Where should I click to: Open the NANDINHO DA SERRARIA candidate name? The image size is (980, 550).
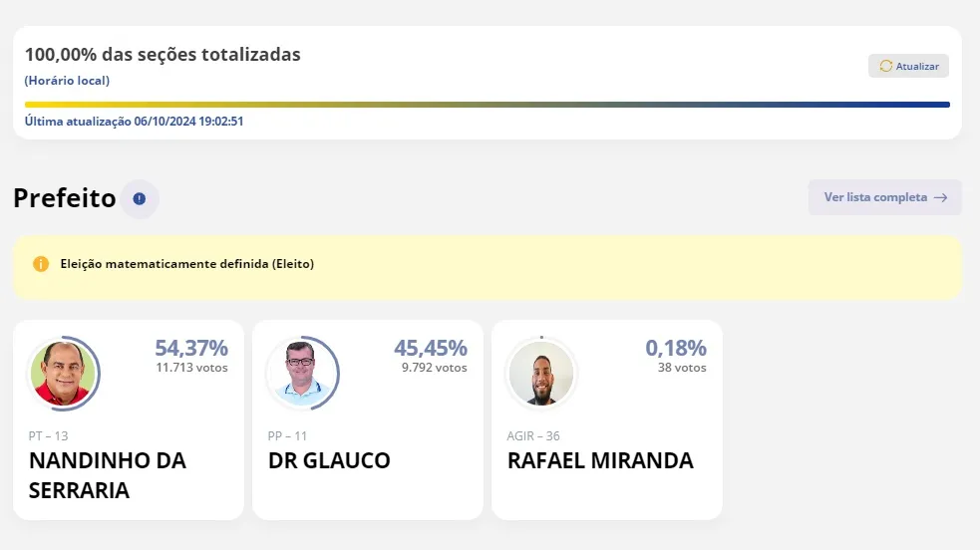click(x=108, y=475)
